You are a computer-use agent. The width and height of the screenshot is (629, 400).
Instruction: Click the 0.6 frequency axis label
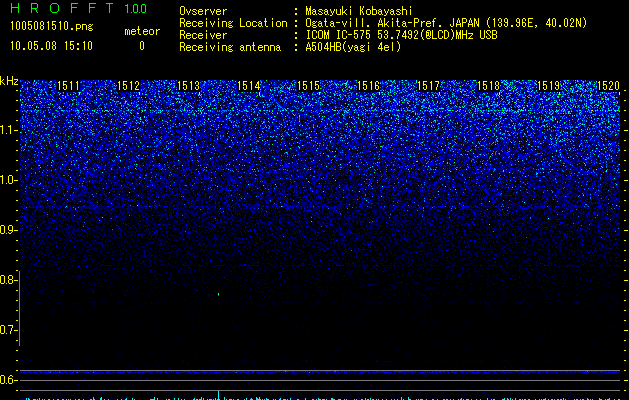(8, 380)
